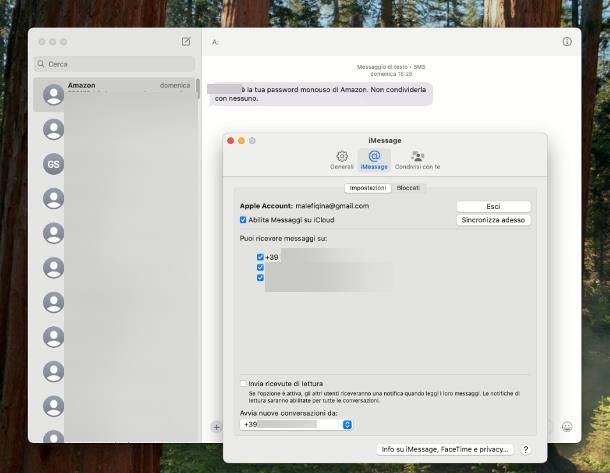Click the help question mark button

coord(526,449)
